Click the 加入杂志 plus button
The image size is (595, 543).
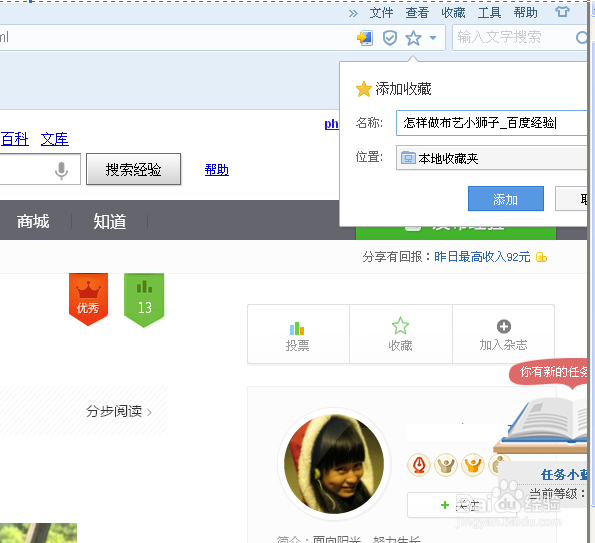(504, 334)
